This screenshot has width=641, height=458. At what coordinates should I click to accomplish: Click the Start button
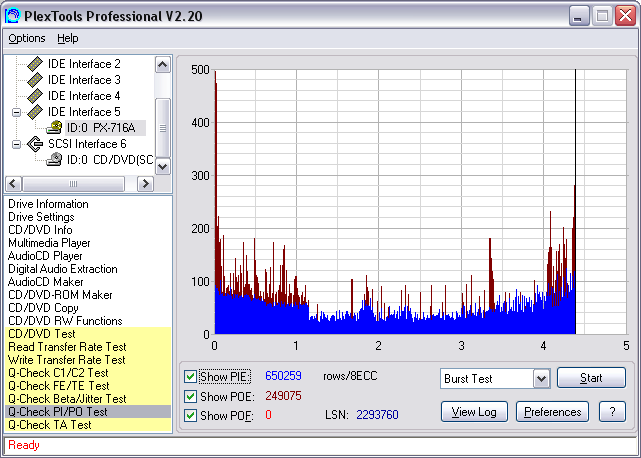(x=591, y=378)
